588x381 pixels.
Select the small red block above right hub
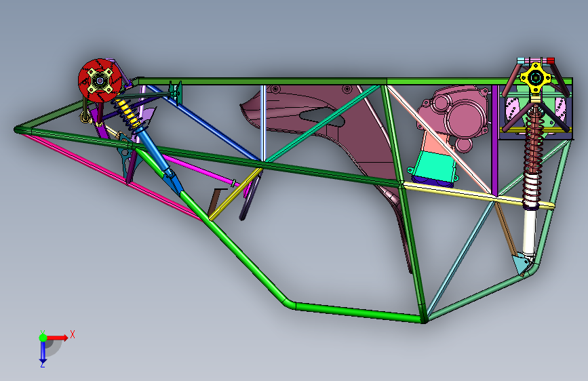tap(551, 60)
